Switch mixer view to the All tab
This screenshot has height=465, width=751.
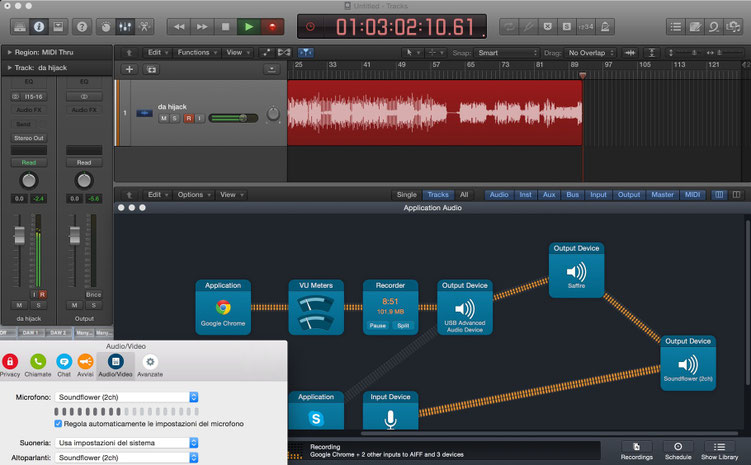[464, 194]
